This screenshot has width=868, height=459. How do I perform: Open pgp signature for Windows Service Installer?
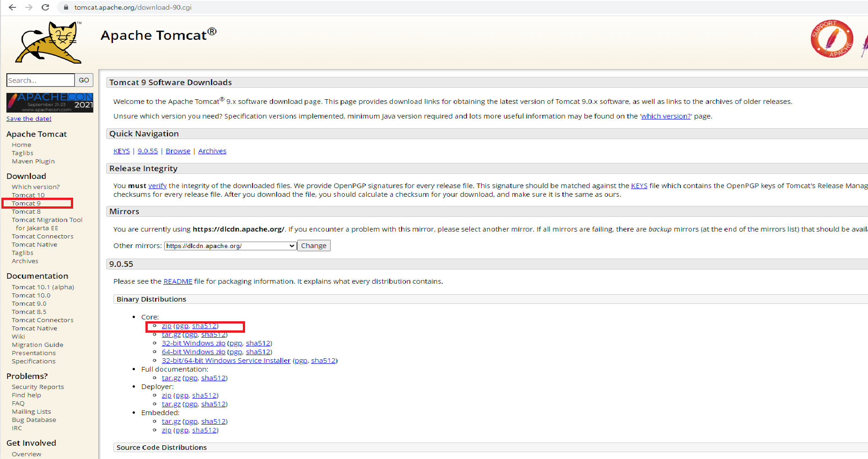tap(301, 361)
